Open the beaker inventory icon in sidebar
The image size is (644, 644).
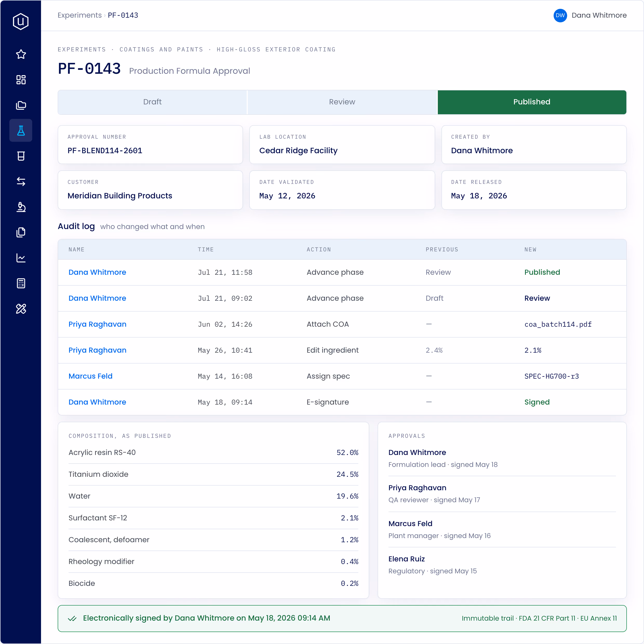tap(21, 156)
